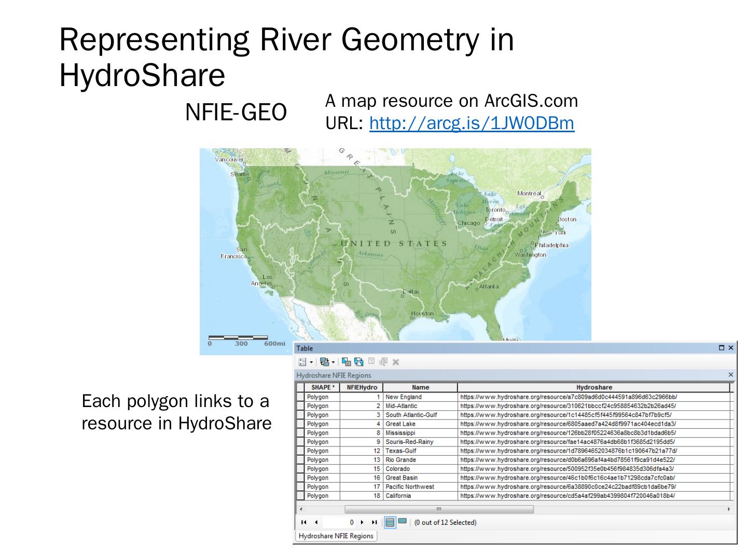Screen dimensions: 747x560
Task: Click the Pacific Northwest name cell
Action: click(420, 487)
